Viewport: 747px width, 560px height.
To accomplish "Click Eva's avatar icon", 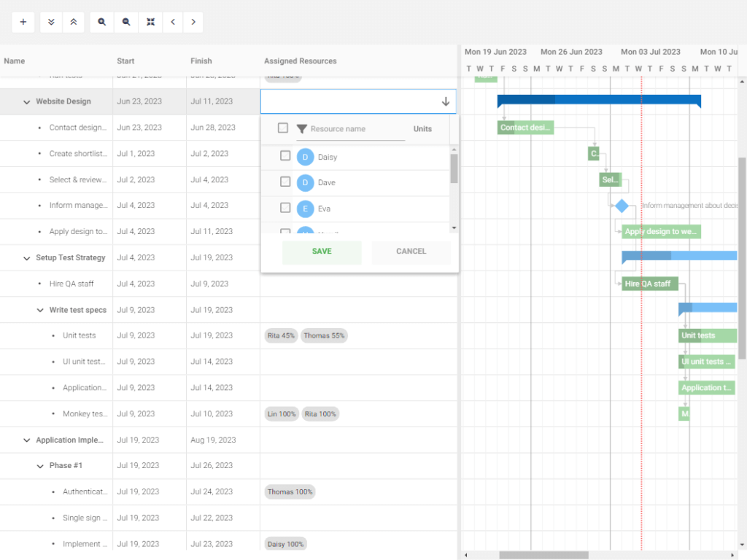I will pos(306,209).
